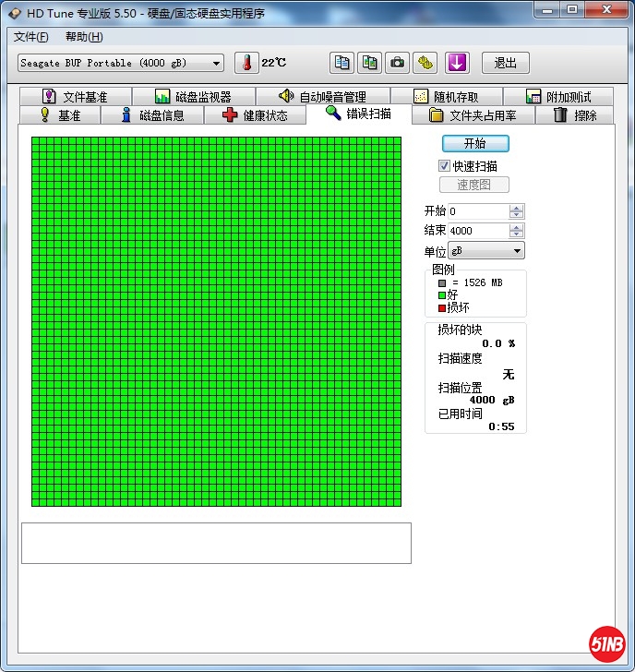Image resolution: width=635 pixels, height=672 pixels.
Task: Switch to the 磁盘信息 tab
Action: coord(152,115)
